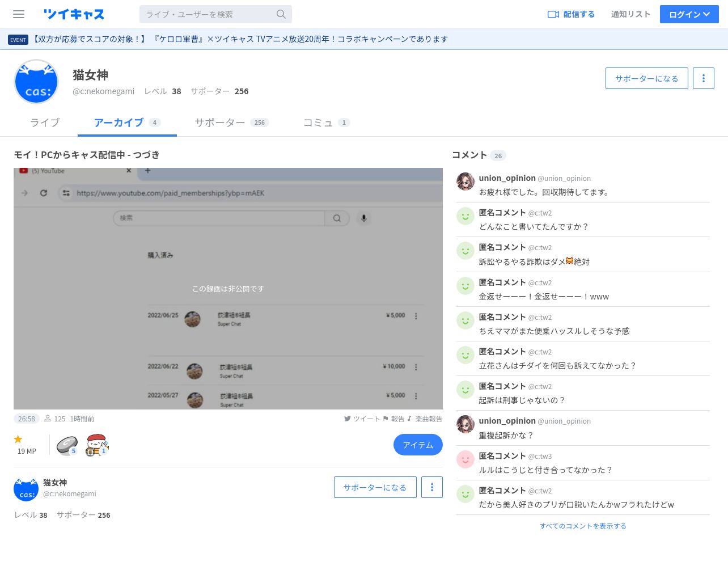Click comment text 金返せーーー！金返せーーー！www
The image size is (728, 570).
click(544, 297)
